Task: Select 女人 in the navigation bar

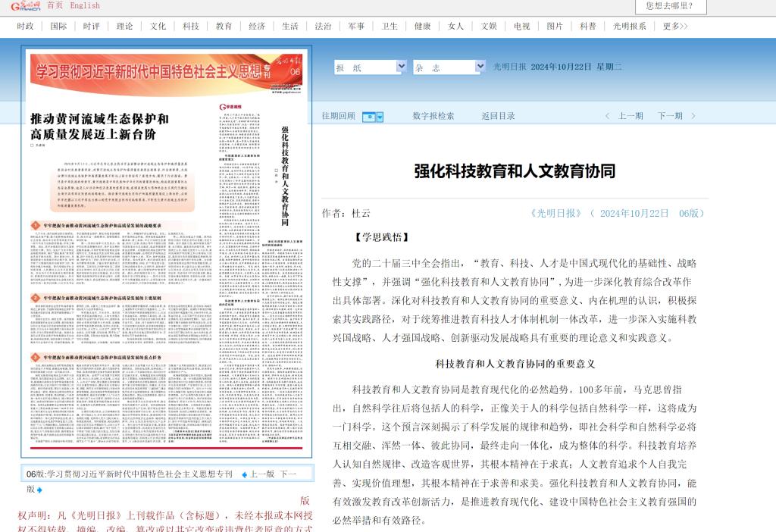Action: pyautogui.click(x=455, y=27)
